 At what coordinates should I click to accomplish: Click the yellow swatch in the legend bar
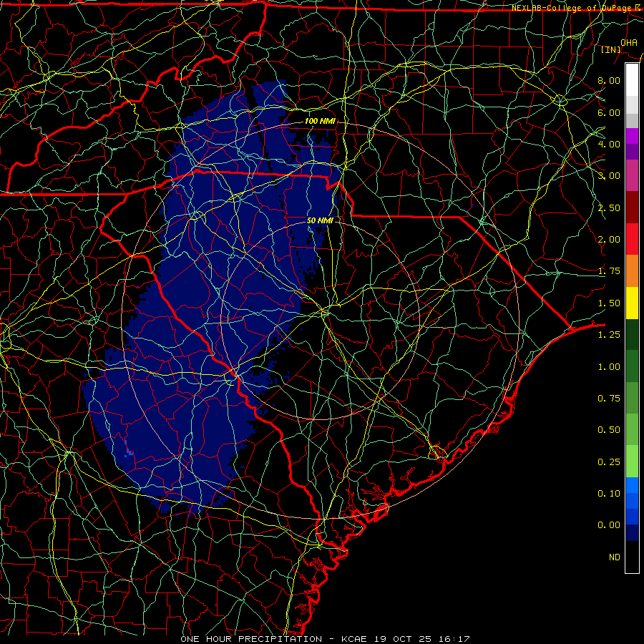(x=632, y=303)
